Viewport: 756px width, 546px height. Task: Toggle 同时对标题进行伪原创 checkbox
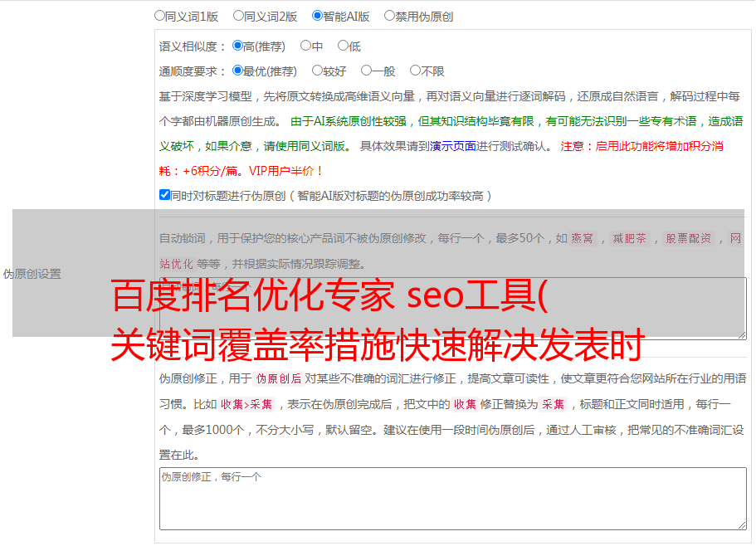click(x=164, y=195)
